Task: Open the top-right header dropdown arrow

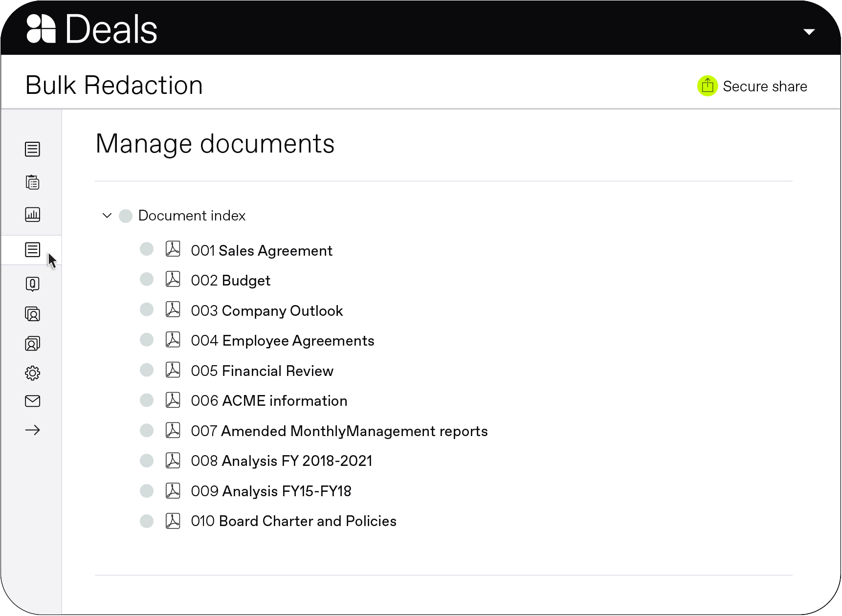Action: coord(809,32)
